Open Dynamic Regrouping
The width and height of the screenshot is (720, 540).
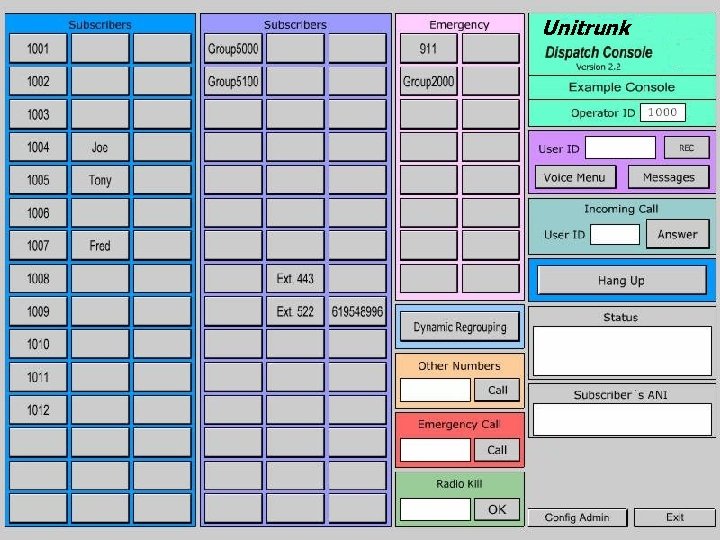460,327
